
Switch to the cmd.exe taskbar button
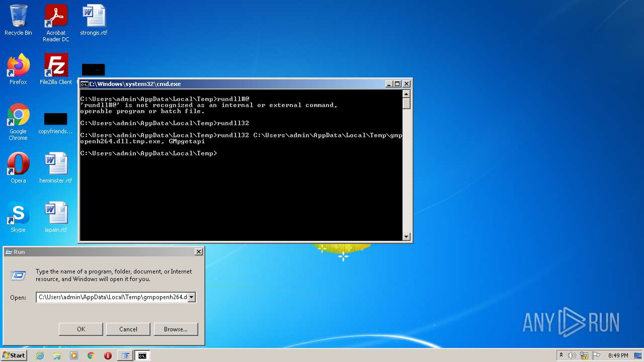coord(142,355)
